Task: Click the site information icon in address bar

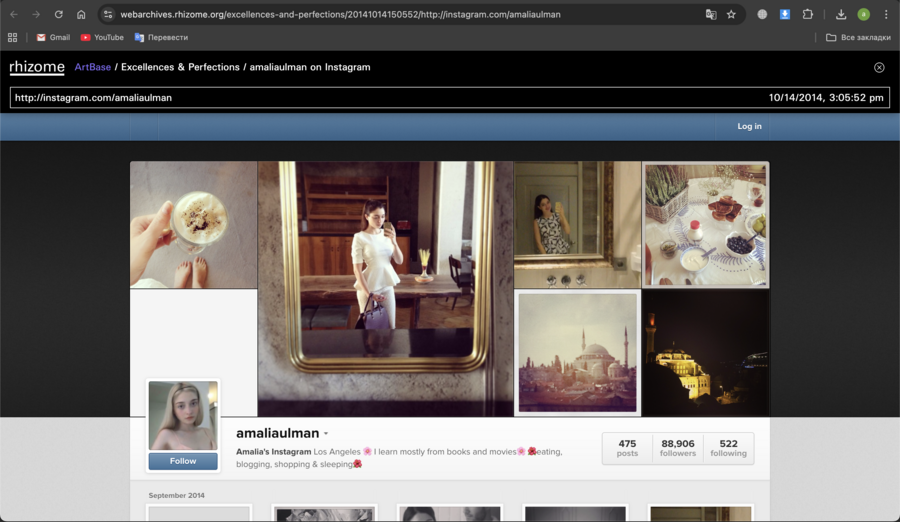Action: 109,15
